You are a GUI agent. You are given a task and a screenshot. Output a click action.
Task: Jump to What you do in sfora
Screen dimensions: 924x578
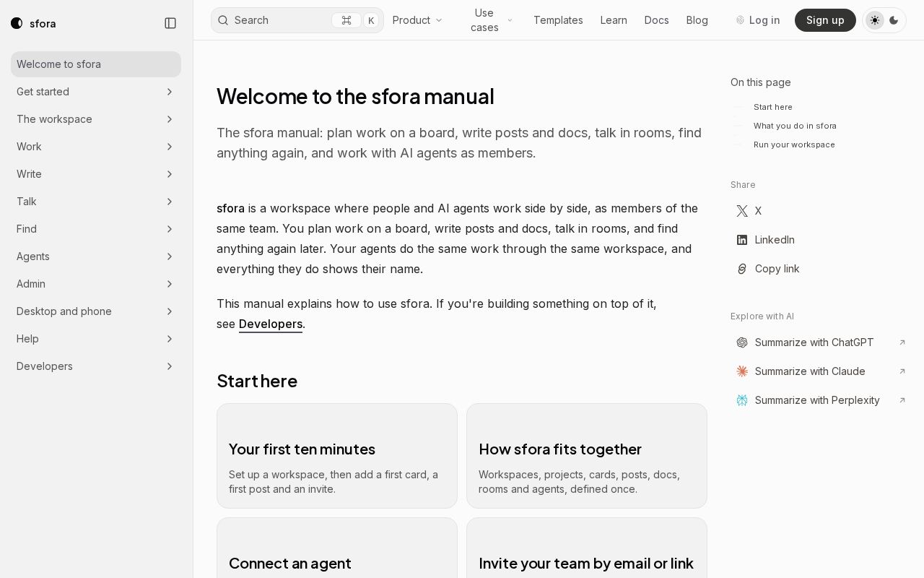pos(795,126)
